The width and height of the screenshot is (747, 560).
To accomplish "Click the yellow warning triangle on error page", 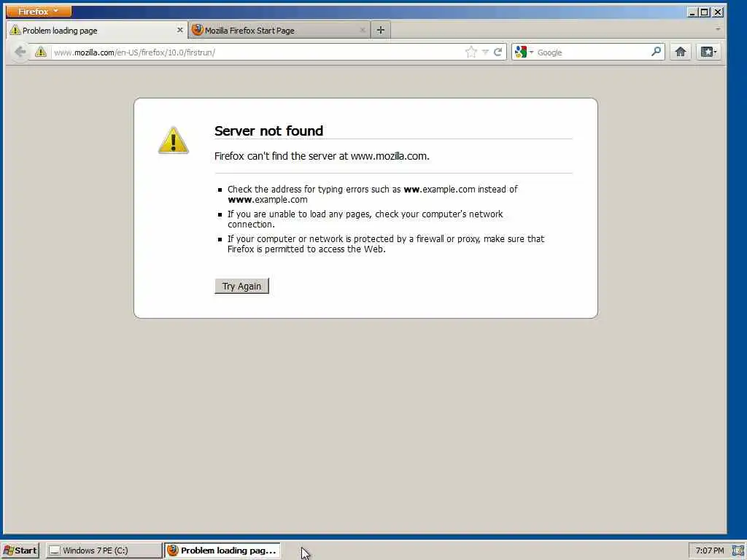I will point(174,141).
